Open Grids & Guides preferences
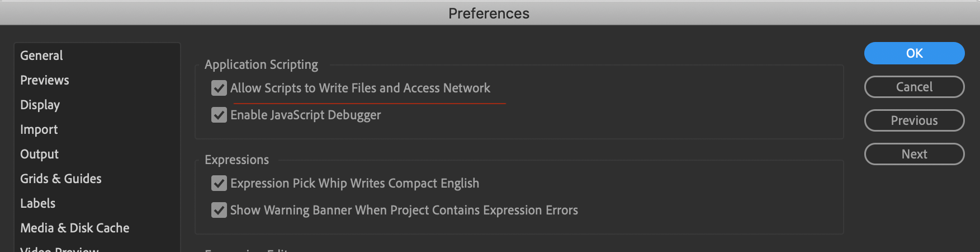Image resolution: width=980 pixels, height=252 pixels. tap(61, 179)
